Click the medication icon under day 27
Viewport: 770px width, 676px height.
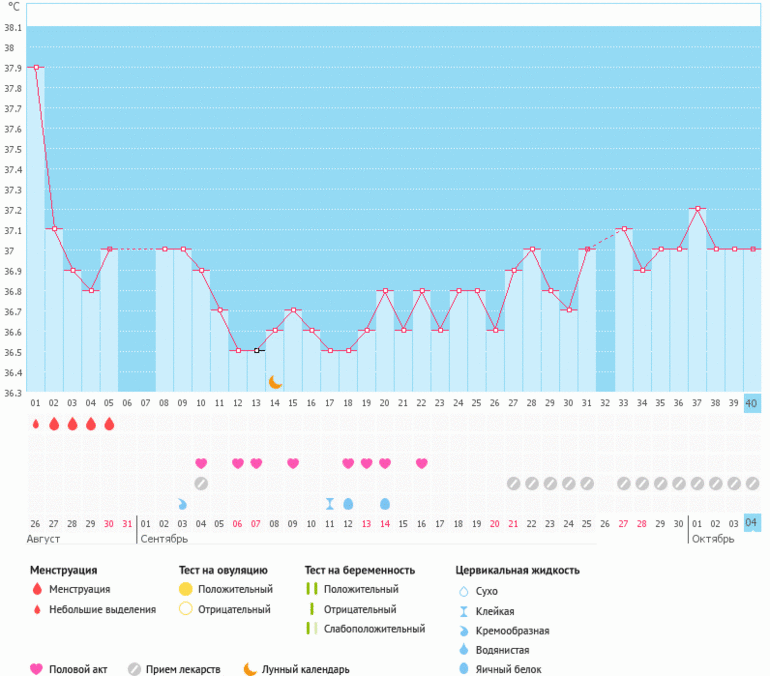513,484
